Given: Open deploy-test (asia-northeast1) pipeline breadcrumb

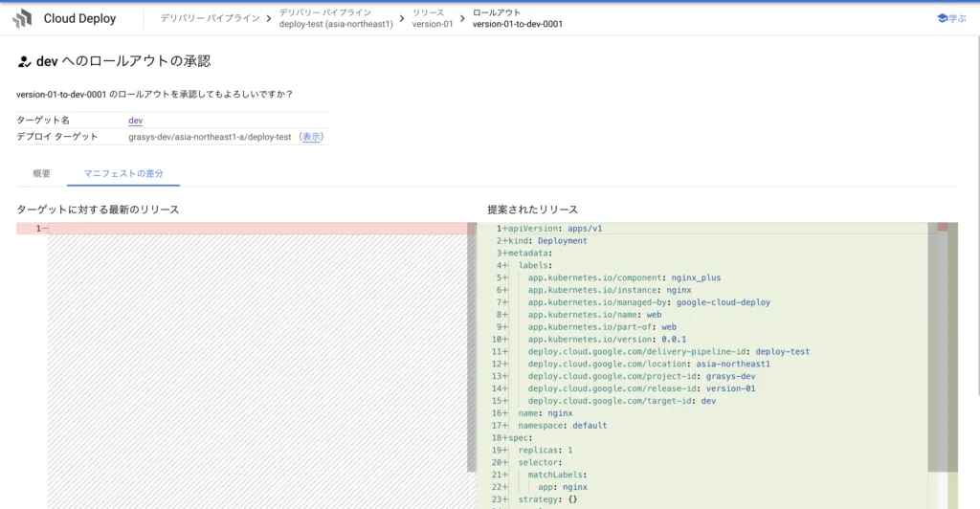Looking at the screenshot, I should pos(336,18).
